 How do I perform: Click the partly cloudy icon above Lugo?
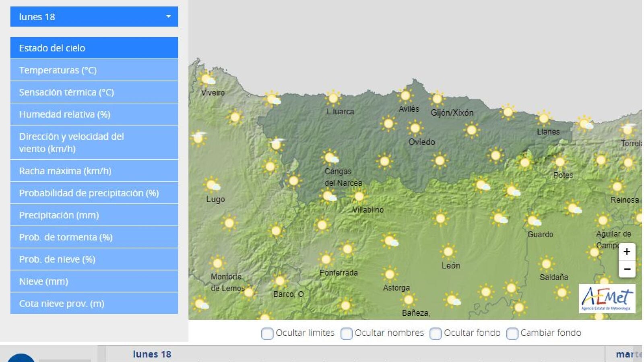tap(211, 185)
